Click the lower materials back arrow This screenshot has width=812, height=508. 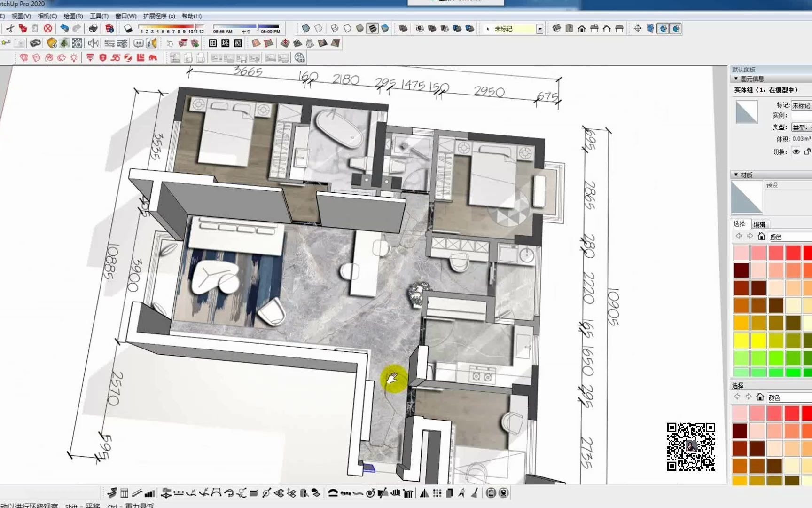(737, 397)
